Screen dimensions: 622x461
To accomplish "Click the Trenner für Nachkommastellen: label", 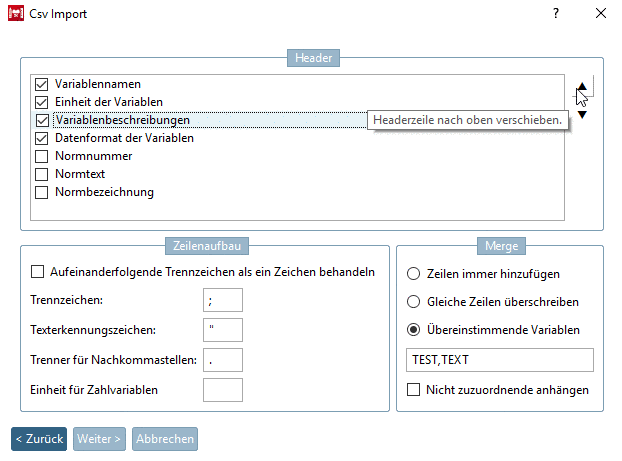I will [x=113, y=360].
